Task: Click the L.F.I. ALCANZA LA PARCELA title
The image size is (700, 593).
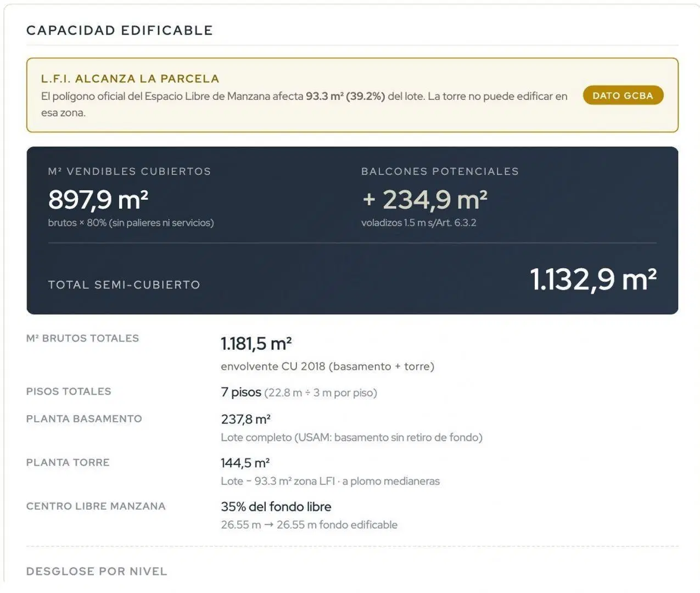Action: [130, 79]
